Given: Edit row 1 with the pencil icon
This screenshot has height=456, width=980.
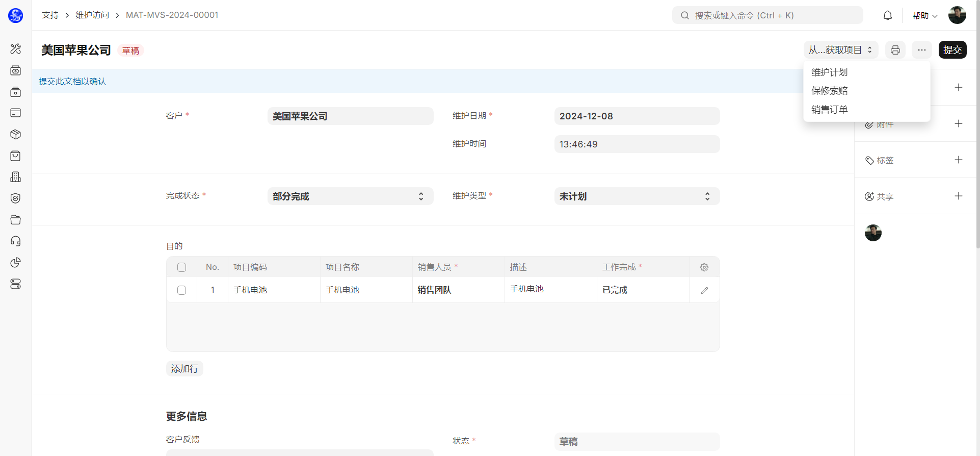Looking at the screenshot, I should click(x=704, y=290).
